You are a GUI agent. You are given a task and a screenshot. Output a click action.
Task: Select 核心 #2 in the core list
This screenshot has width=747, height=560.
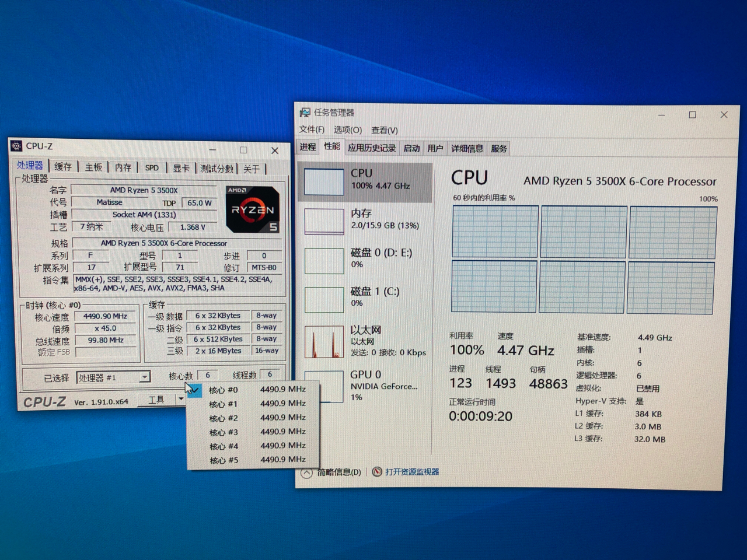pyautogui.click(x=253, y=418)
